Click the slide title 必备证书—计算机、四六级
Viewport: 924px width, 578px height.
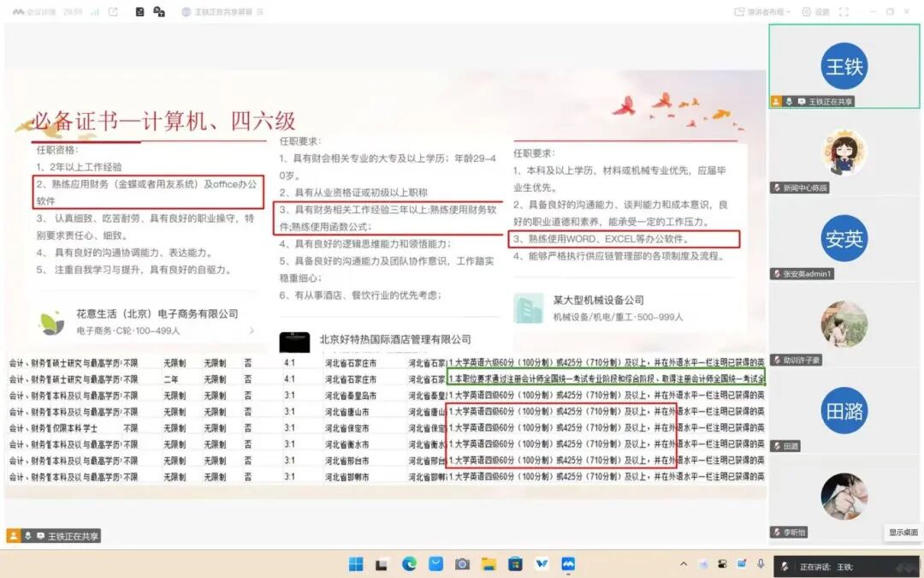(163, 122)
